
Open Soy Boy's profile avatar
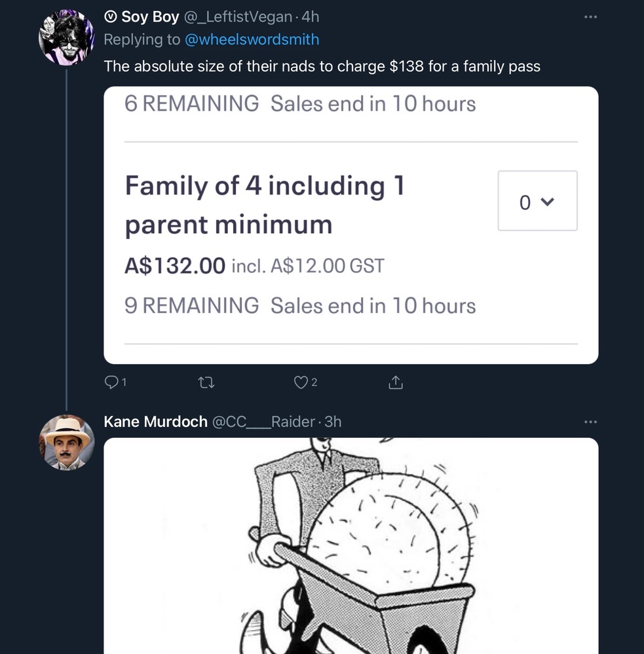coord(66,38)
